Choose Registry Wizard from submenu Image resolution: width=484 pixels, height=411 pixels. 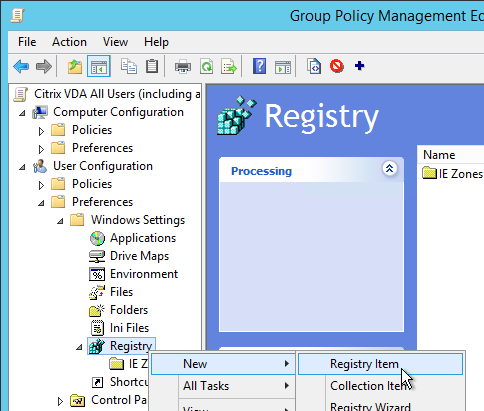coord(380,406)
